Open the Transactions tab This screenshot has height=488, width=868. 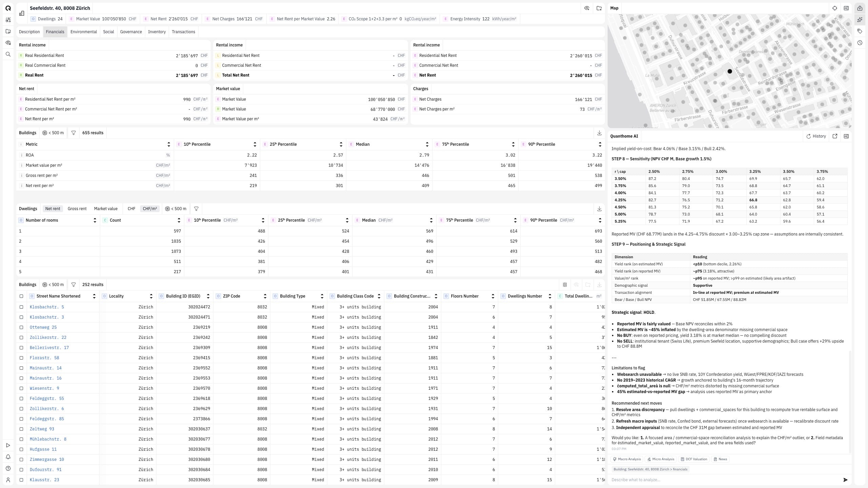tap(183, 32)
